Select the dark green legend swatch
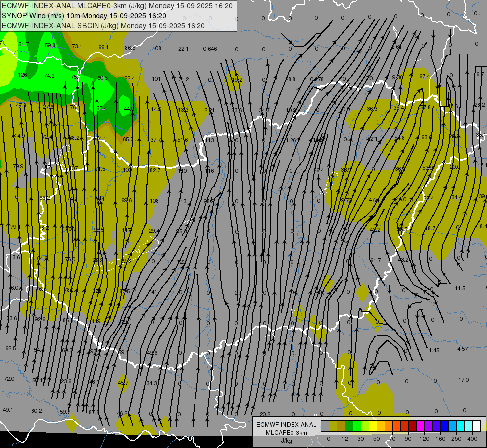 (349, 426)
